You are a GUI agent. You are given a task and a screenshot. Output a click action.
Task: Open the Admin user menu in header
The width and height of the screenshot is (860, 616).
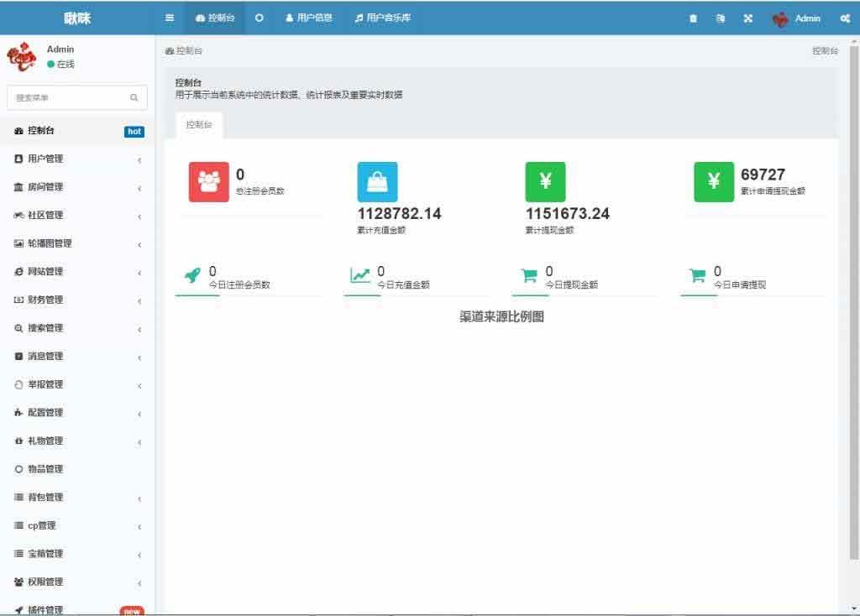[x=796, y=18]
